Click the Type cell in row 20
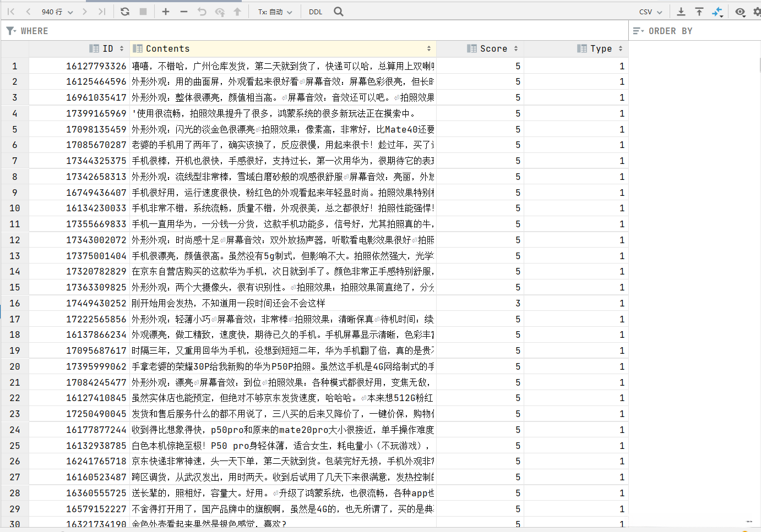The image size is (761, 532). [576, 366]
